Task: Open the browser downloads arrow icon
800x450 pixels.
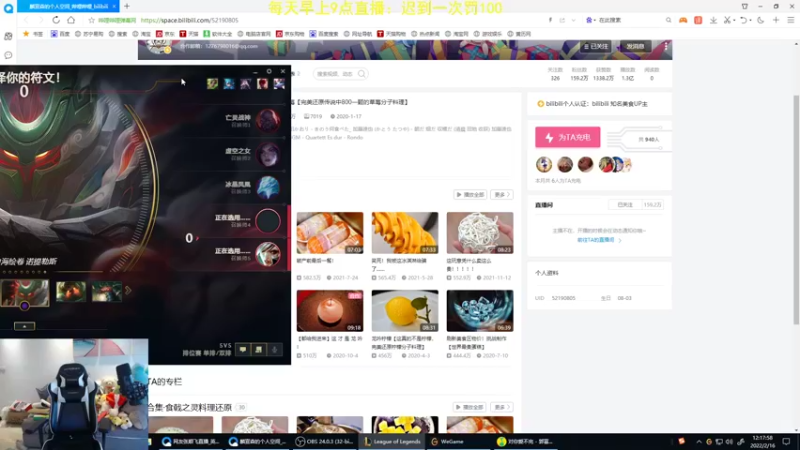Action: coord(713,20)
